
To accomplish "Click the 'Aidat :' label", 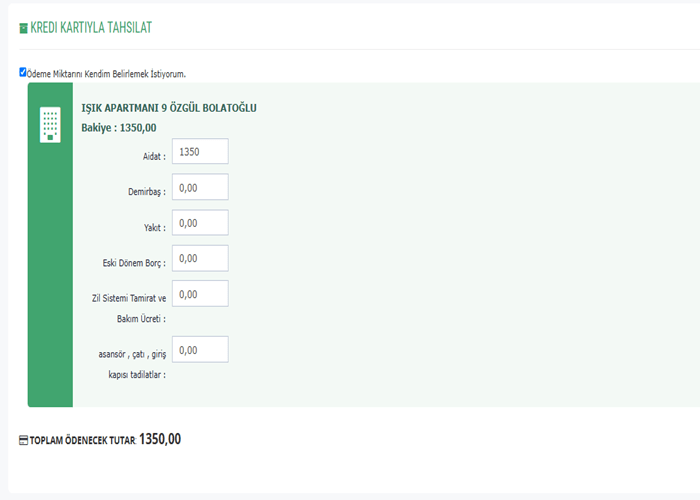I will [154, 156].
